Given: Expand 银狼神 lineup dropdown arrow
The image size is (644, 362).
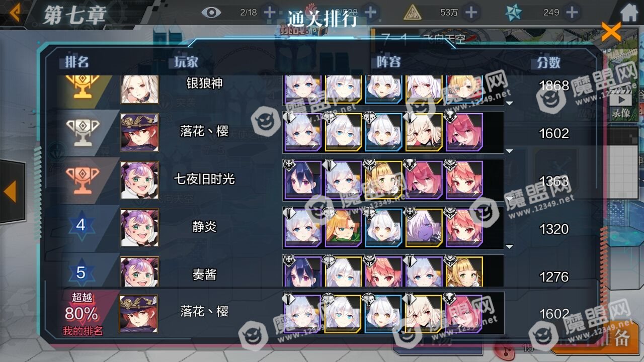Looking at the screenshot, I should coord(509,103).
